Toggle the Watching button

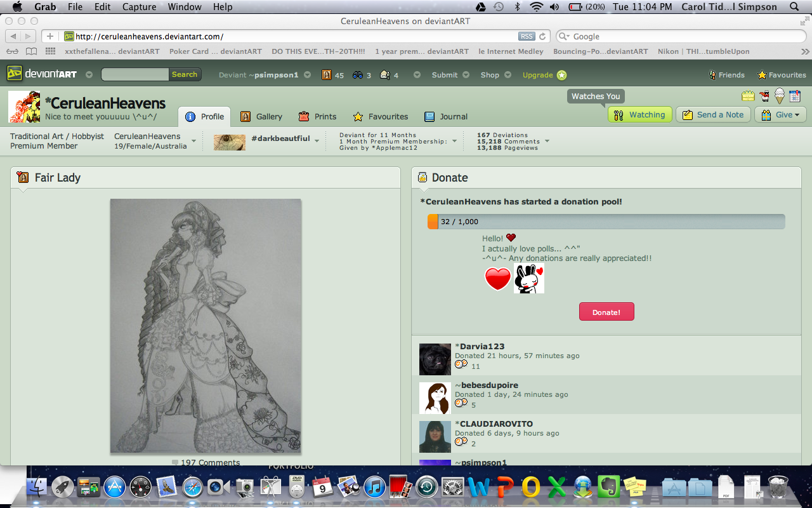click(x=640, y=114)
